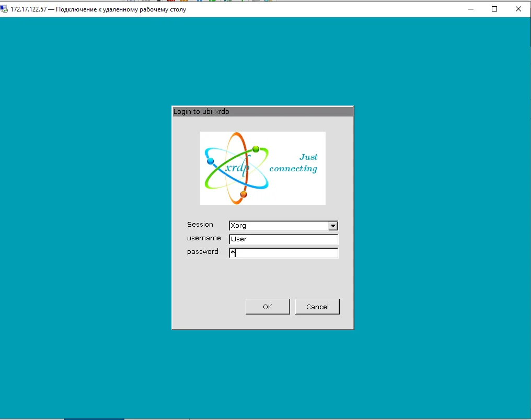The image size is (531, 420).
Task: Close the Remote Desktop connection window
Action: click(518, 9)
